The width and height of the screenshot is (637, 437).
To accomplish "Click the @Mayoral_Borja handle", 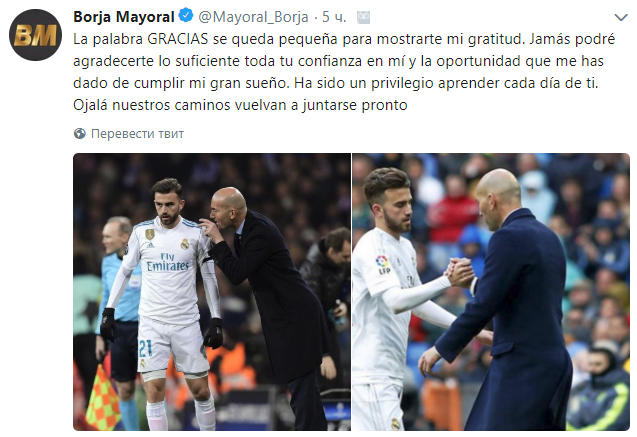I will pos(253,17).
